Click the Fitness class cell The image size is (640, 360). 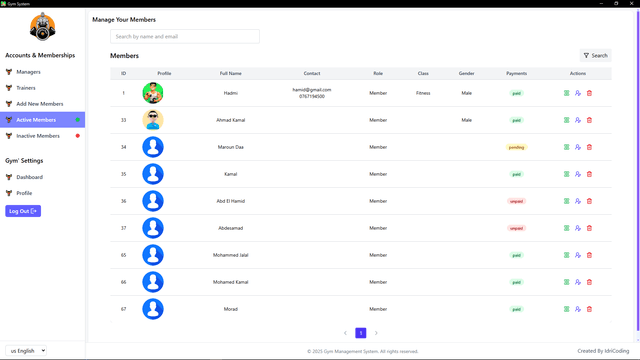(x=423, y=93)
